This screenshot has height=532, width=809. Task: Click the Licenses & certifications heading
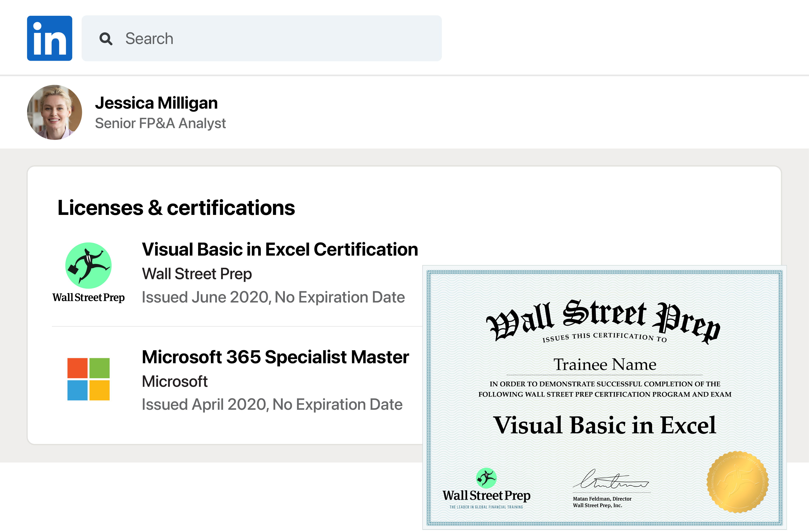176,208
